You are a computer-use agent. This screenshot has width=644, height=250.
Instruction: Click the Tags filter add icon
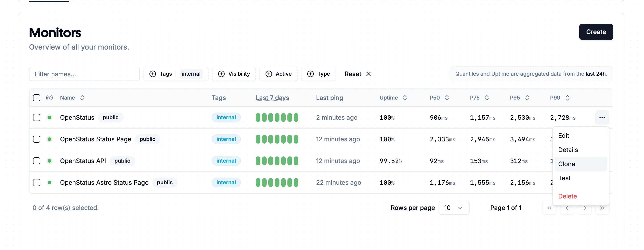click(x=153, y=74)
